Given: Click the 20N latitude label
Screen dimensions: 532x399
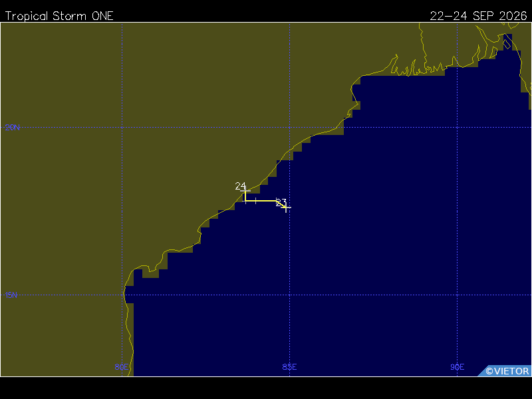Looking at the screenshot, I should [12, 128].
